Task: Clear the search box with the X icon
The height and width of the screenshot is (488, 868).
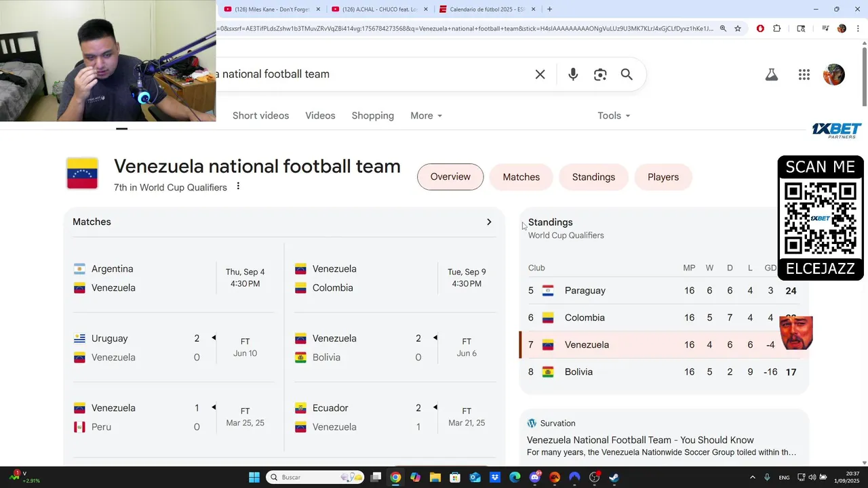Action: [540, 75]
